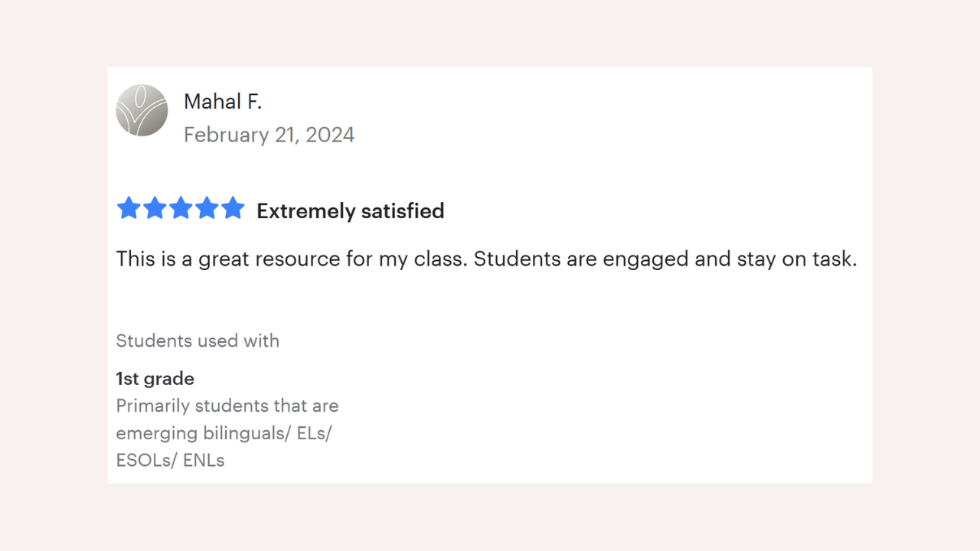Click the sentence "Students are engaged and stay on task."
This screenshot has height=551, width=980.
tap(665, 259)
